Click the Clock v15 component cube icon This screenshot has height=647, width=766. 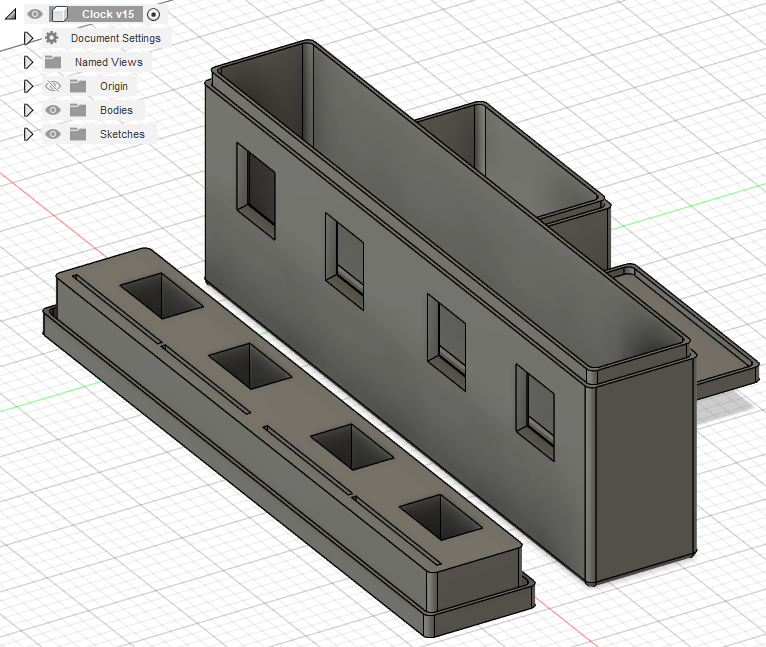coord(59,14)
